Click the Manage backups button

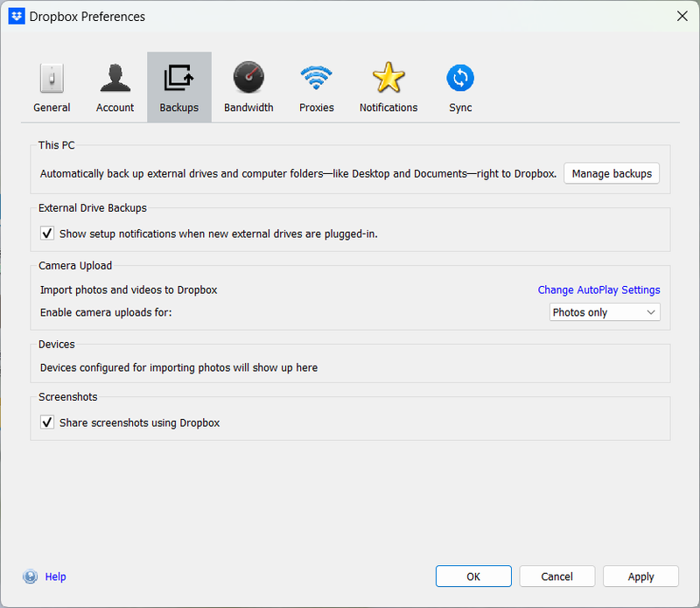[612, 173]
